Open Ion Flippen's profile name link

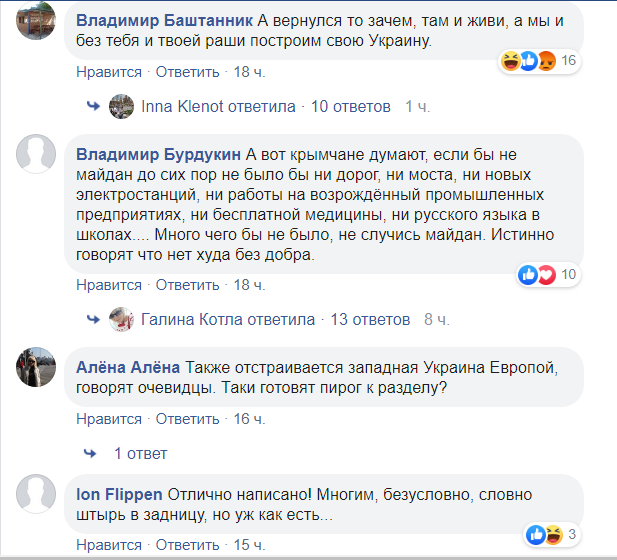pyautogui.click(x=119, y=495)
